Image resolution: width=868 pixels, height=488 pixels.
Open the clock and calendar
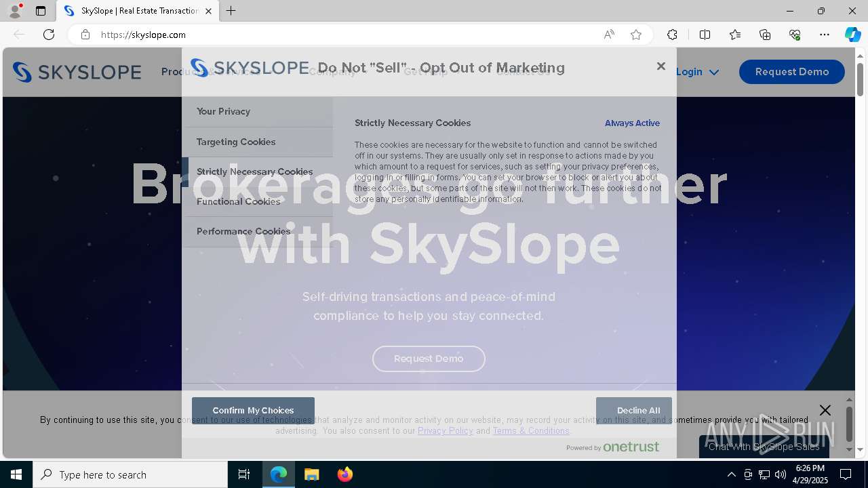coord(810,474)
